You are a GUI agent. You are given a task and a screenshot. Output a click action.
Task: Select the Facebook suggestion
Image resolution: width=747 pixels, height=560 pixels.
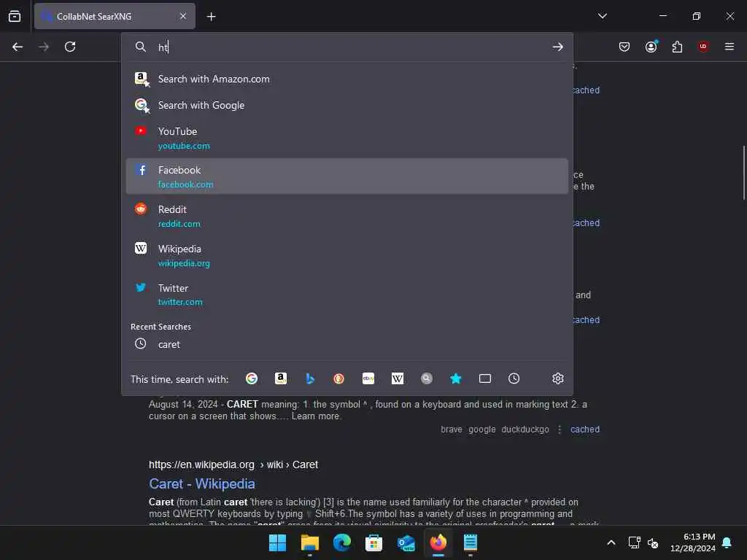tap(347, 176)
